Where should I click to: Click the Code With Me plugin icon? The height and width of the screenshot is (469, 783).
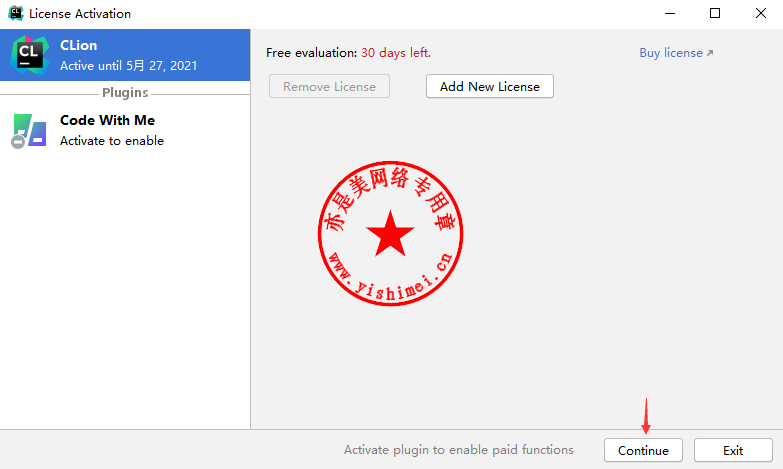(29, 131)
